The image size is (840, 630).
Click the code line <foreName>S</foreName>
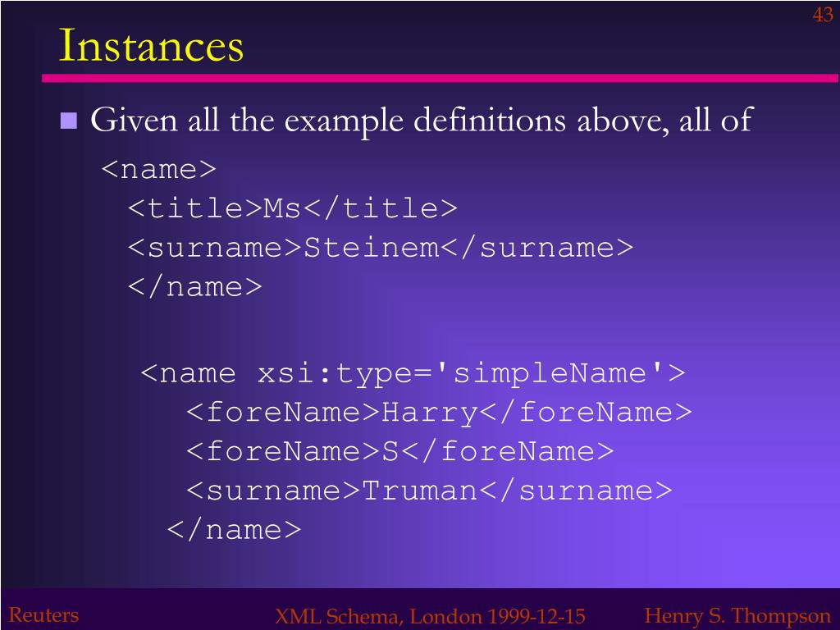[x=399, y=451]
